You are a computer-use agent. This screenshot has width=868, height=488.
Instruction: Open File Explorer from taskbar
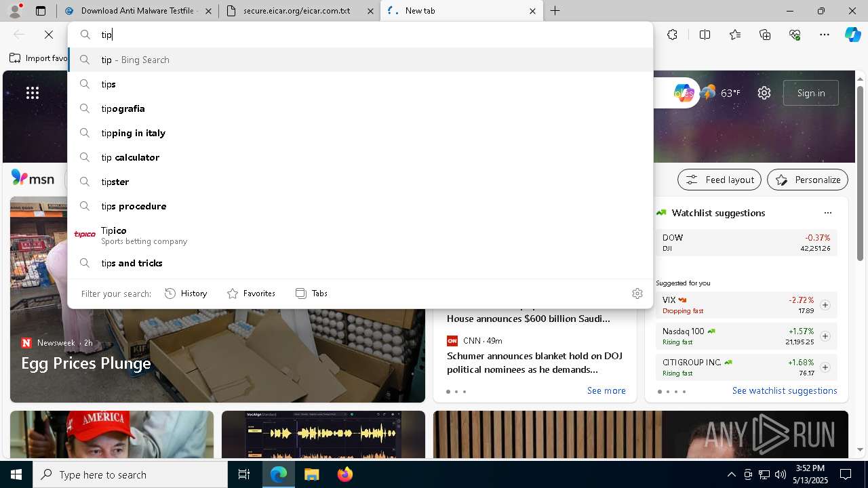point(311,474)
